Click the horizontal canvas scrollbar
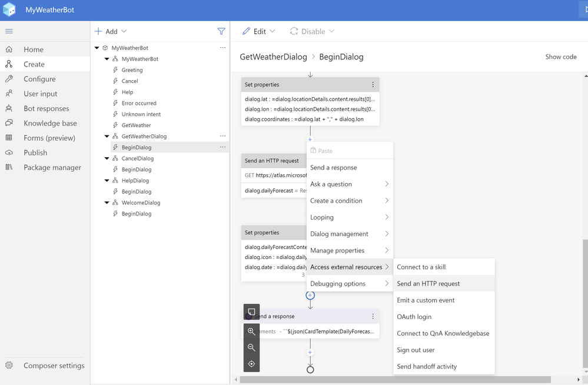This screenshot has height=385, width=588. pos(396,379)
